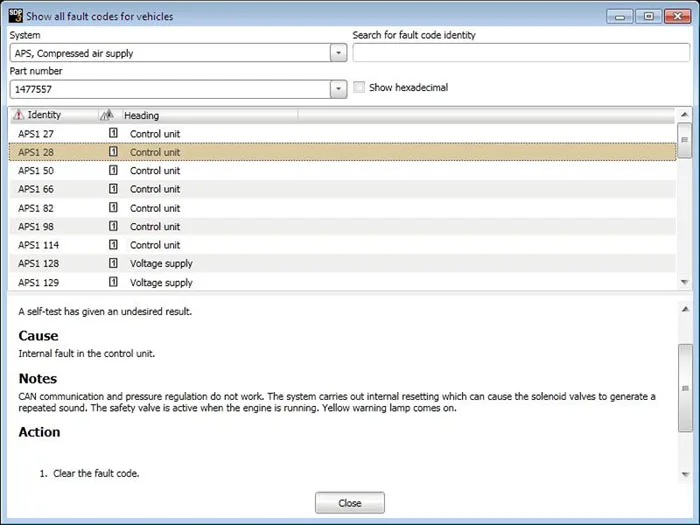Minimize the fault codes window

click(620, 17)
